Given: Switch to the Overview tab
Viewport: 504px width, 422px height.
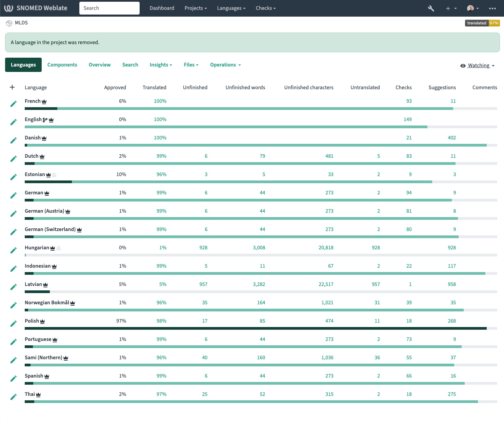Looking at the screenshot, I should [100, 65].
